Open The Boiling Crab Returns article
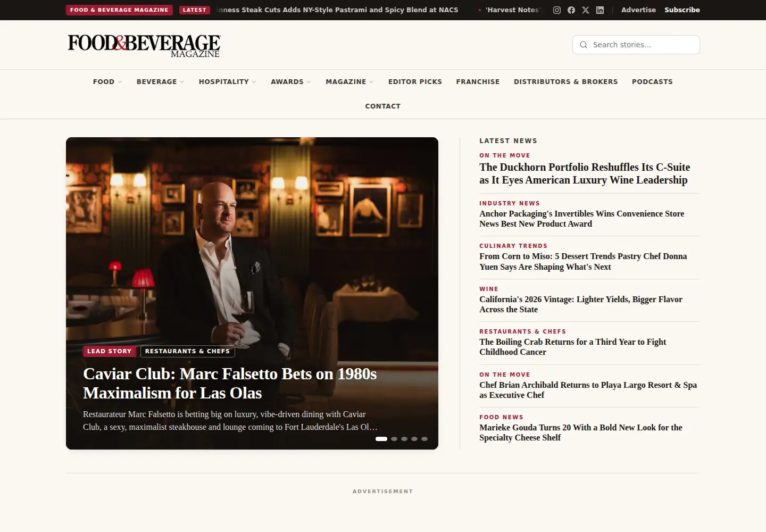Viewport: 766px width, 532px height. click(x=572, y=347)
